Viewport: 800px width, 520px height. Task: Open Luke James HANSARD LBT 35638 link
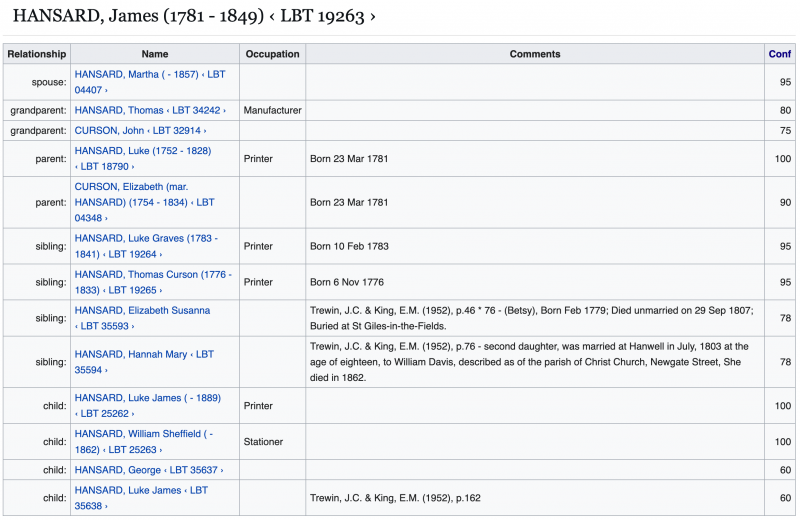pyautogui.click(x=141, y=490)
